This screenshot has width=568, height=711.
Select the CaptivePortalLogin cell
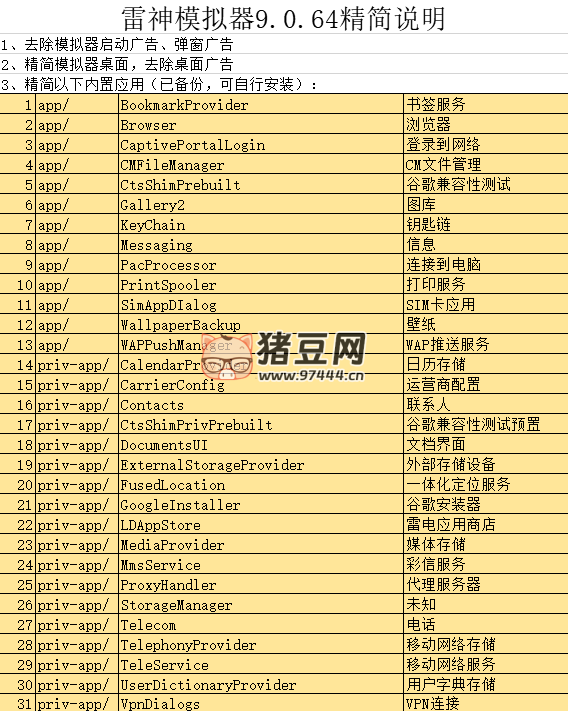pos(261,144)
